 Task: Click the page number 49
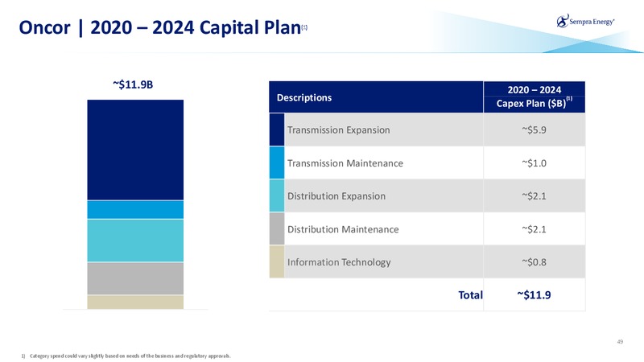click(x=620, y=341)
